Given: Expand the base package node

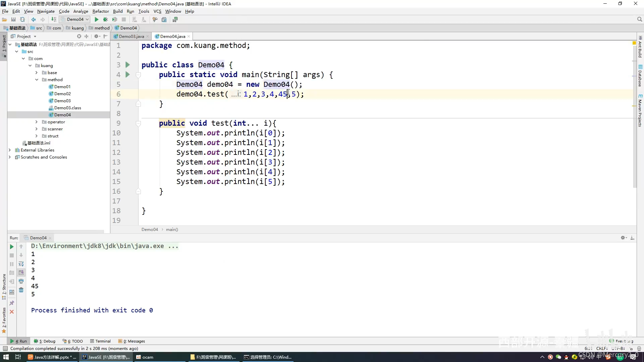Looking at the screenshot, I should click(x=37, y=73).
